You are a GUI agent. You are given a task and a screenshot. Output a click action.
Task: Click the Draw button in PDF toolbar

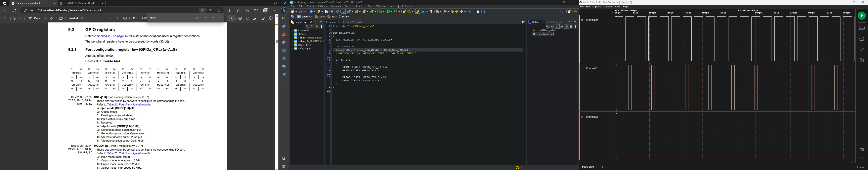pyautogui.click(x=35, y=18)
